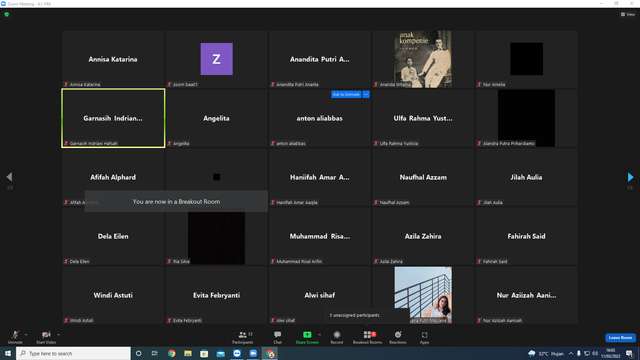
Task: Click the Windows Start button
Action: tap(8, 353)
